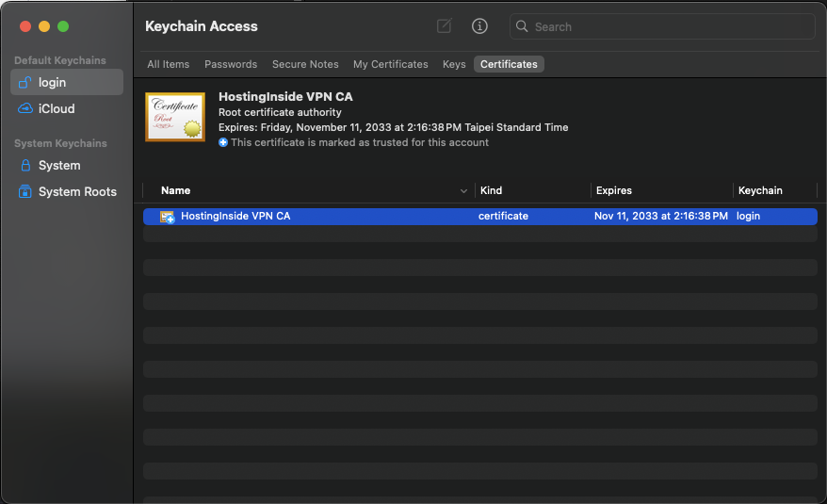Click the 'System Keychains' section header

[60, 143]
